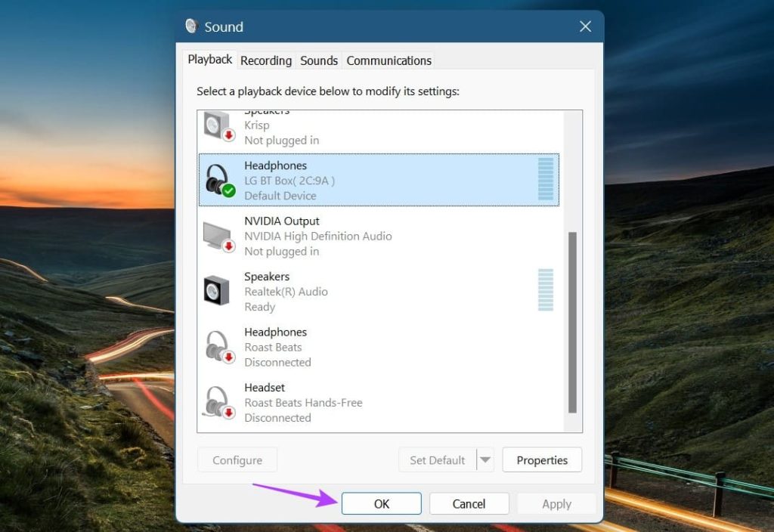Click the volume level meter beside LG BT Box
This screenshot has width=774, height=532.
546,180
